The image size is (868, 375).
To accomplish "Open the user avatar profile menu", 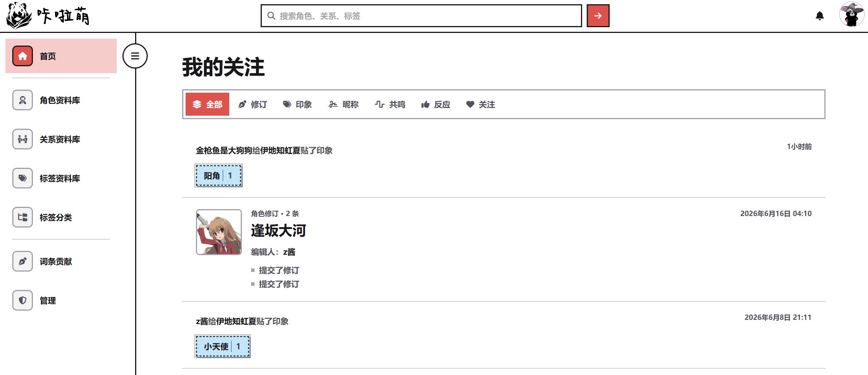I will click(x=852, y=14).
